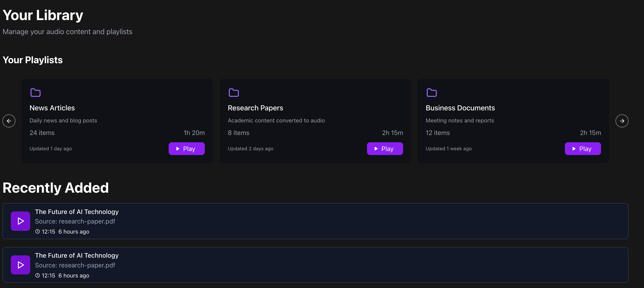
Task: Click 'Source: research-paper.pdf' in first item
Action: 75,222
